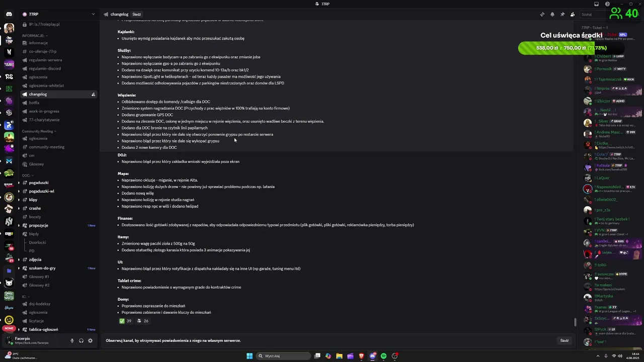Collapse IC category
This screenshot has width=644, height=362.
tap(26, 297)
